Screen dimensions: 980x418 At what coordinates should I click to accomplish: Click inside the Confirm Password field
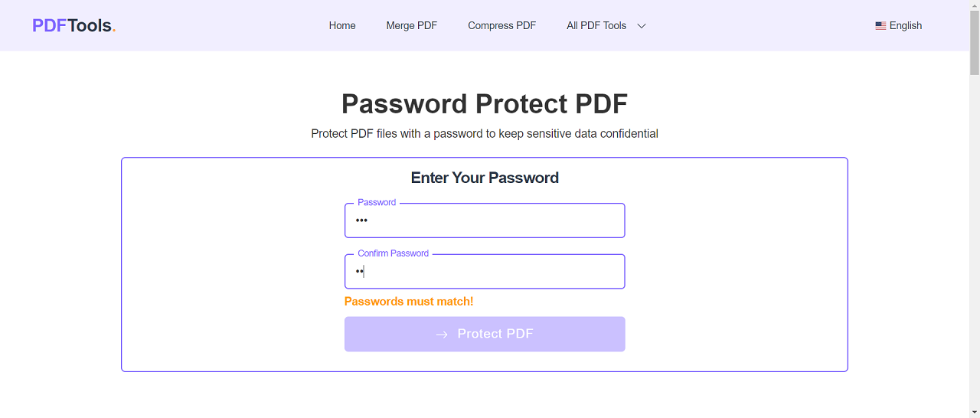tap(485, 272)
